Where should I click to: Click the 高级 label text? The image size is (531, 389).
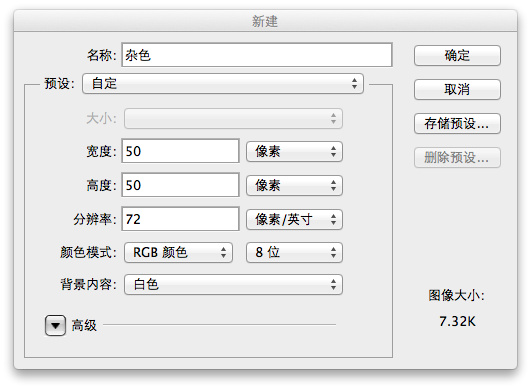84,325
